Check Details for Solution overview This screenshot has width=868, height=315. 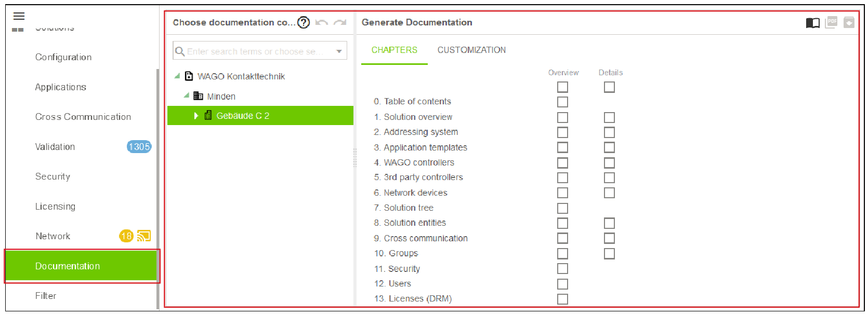click(609, 118)
